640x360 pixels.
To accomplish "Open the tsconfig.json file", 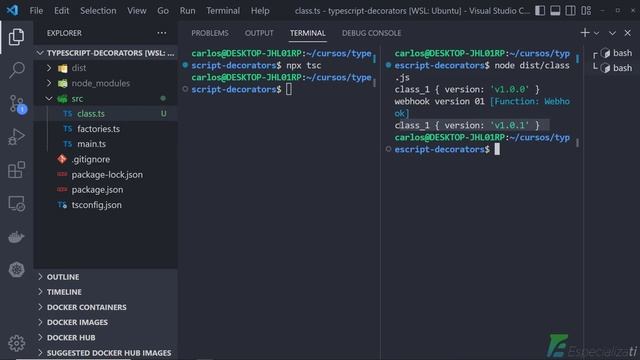I will [105, 205].
